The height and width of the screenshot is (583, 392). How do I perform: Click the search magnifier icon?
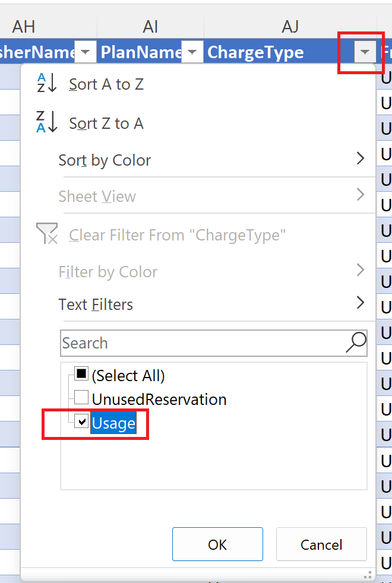pyautogui.click(x=356, y=343)
